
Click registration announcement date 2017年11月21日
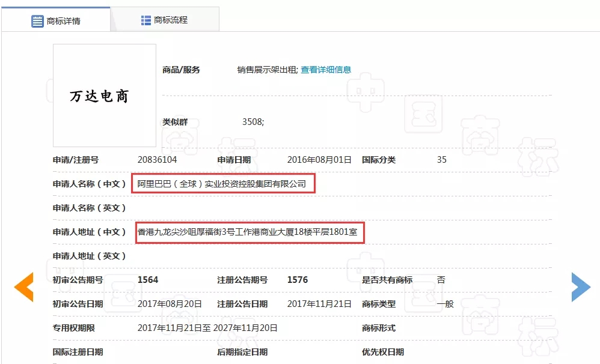point(319,304)
